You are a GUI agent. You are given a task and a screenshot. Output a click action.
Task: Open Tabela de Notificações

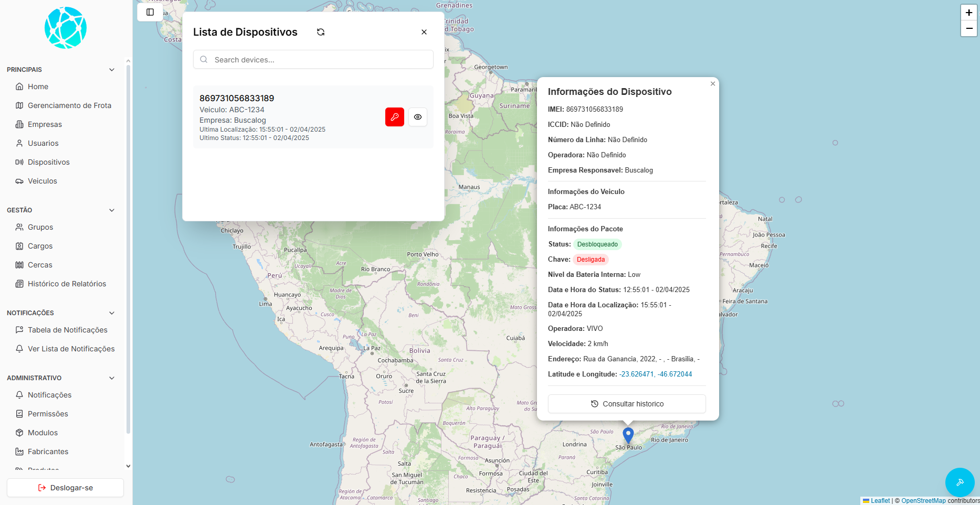coord(67,330)
